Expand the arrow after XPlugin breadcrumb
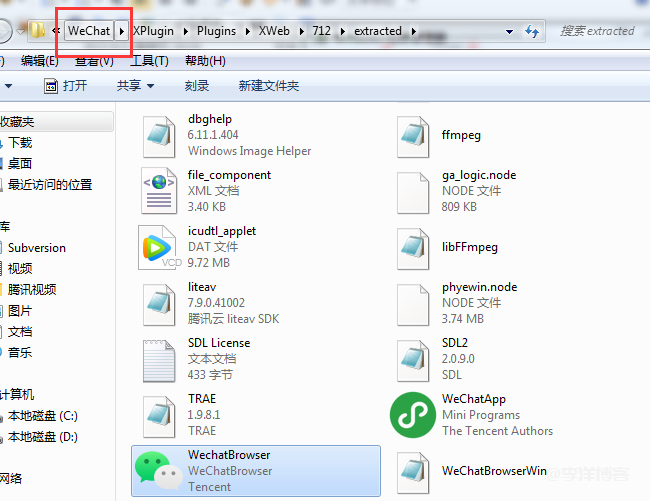The width and height of the screenshot is (650, 501). click(184, 31)
